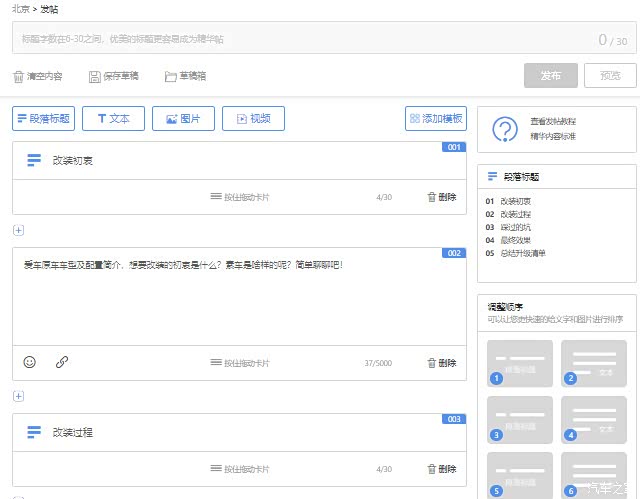Image resolution: width=640 pixels, height=499 pixels.
Task: Click the emoji smiley icon in card 002
Action: point(29,362)
